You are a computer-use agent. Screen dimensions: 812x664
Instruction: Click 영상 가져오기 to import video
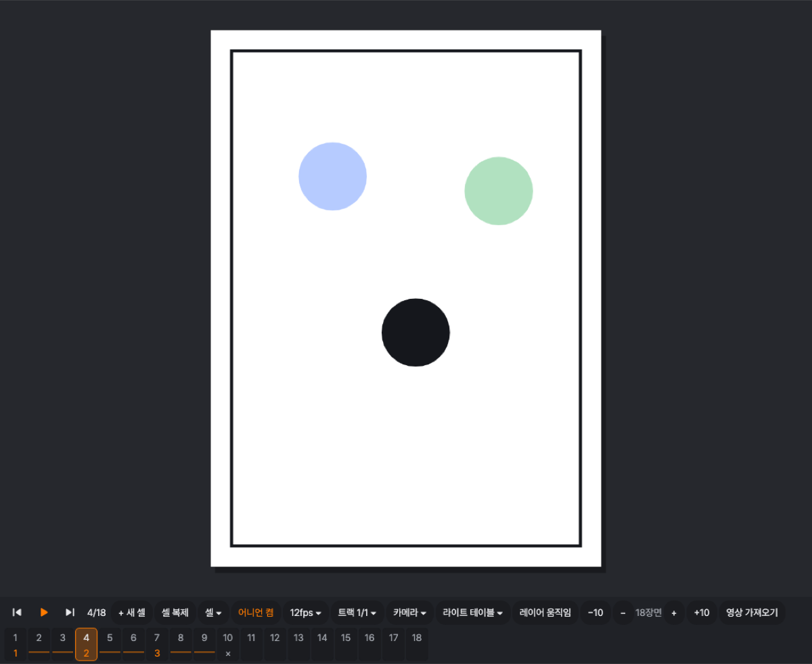click(x=752, y=613)
